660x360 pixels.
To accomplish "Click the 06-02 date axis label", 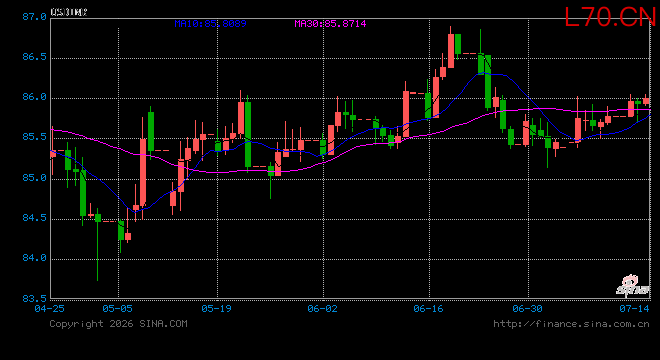I will coord(322,309).
